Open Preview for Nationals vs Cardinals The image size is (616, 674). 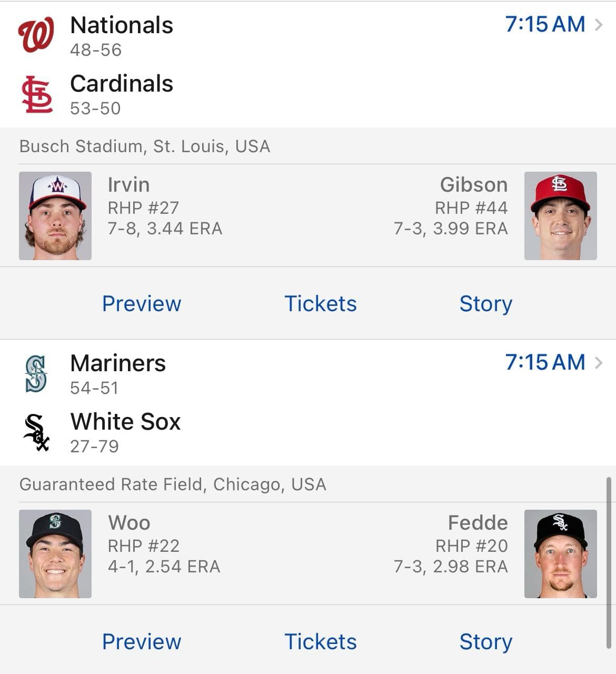pos(142,304)
